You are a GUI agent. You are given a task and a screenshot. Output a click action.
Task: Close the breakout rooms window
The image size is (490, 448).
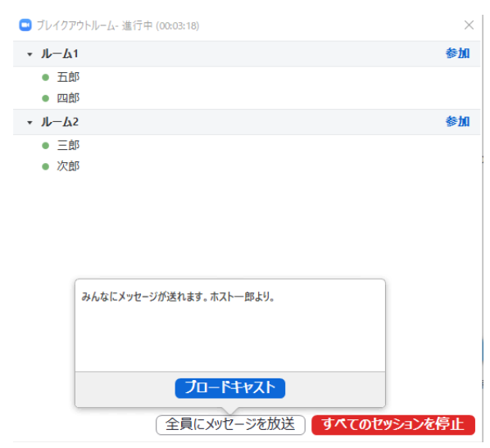pyautogui.click(x=469, y=25)
